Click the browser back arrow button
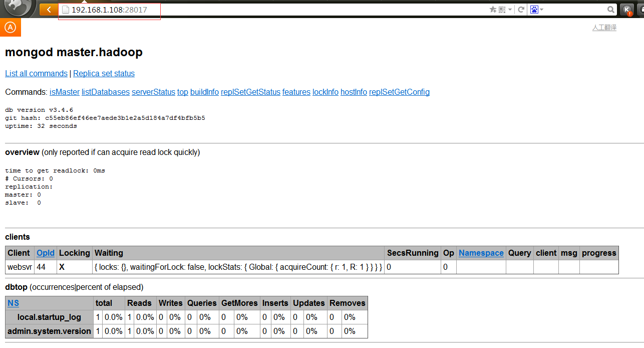The width and height of the screenshot is (644, 348). coord(49,10)
